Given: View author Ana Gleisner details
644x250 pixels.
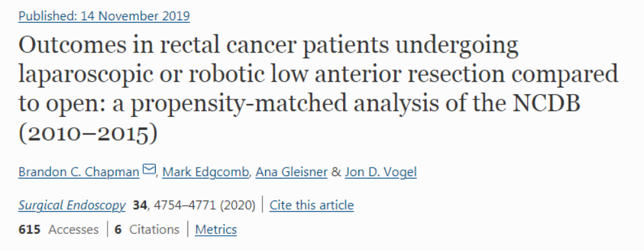Looking at the screenshot, I should tap(292, 172).
